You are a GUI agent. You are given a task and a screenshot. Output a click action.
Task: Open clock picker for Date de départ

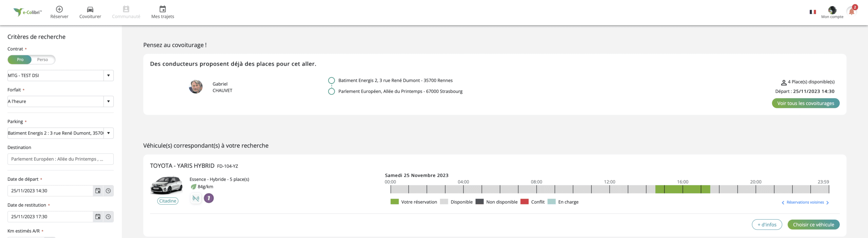point(108,191)
